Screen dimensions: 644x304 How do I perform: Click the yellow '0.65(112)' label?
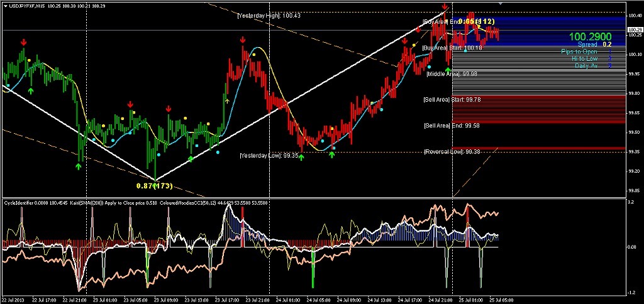[x=477, y=21]
